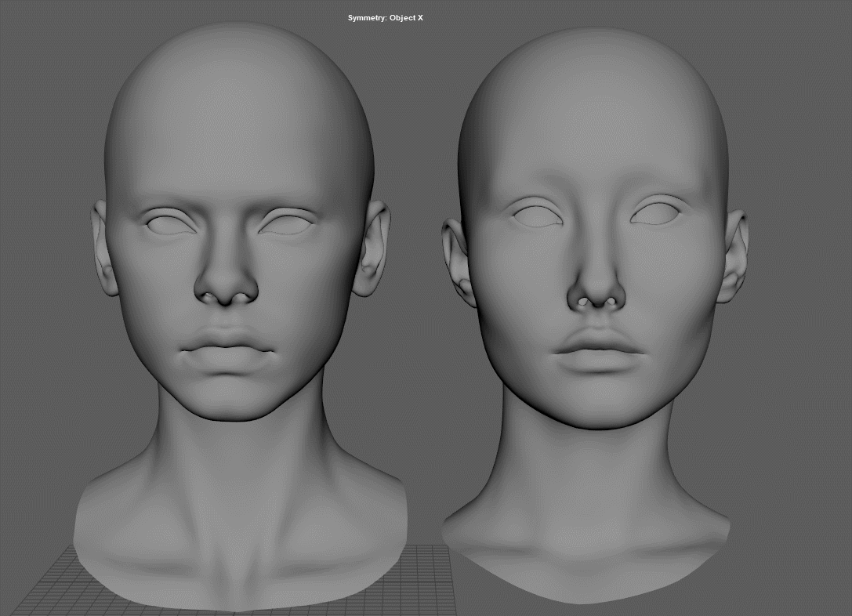Click the right head's eye socket nearest the left head
Viewport: 852px width, 616px height.
click(537, 213)
